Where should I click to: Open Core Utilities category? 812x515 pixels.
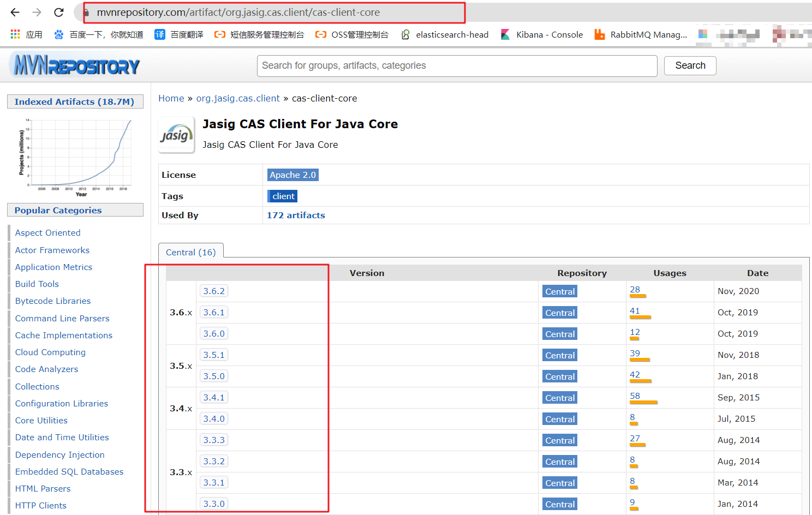click(41, 420)
